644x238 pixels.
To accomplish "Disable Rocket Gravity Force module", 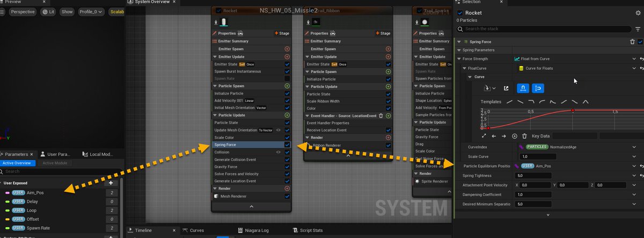I will click(x=287, y=167).
